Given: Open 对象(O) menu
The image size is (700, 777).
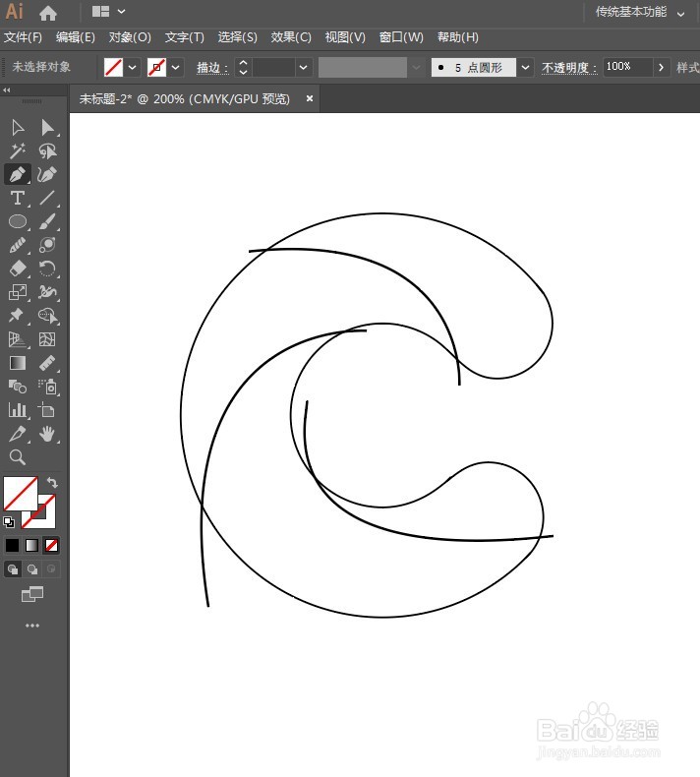Looking at the screenshot, I should pos(130,37).
